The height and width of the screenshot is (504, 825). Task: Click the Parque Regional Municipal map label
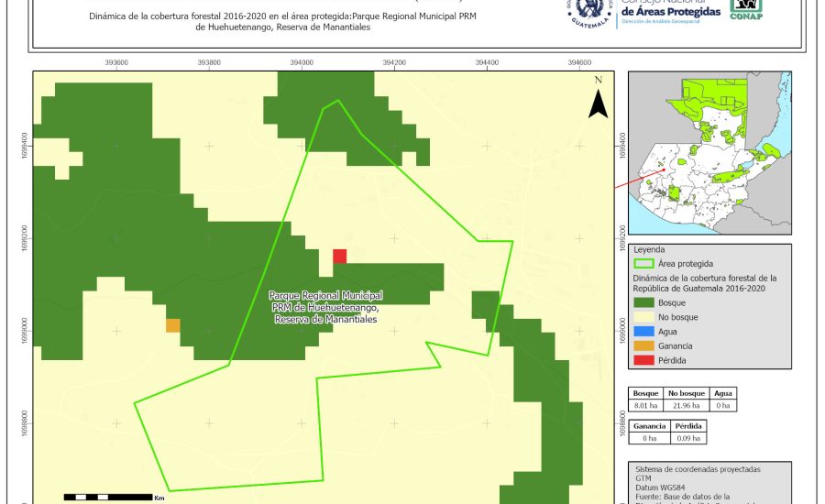point(325,308)
